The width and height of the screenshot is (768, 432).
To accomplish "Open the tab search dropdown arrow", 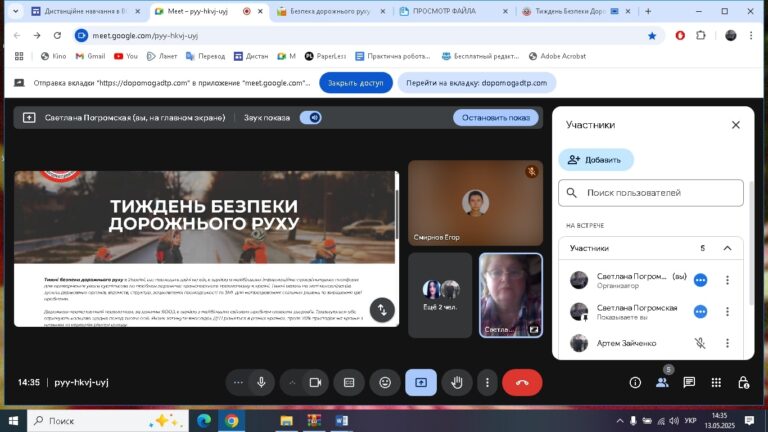I will (16, 11).
